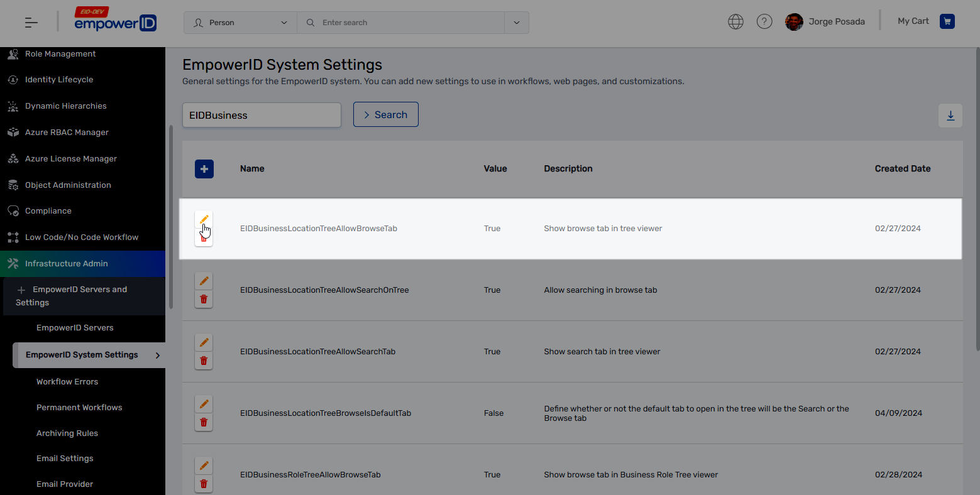Click the Infrastructure Admin sidebar icon
980x495 pixels.
[x=13, y=263]
